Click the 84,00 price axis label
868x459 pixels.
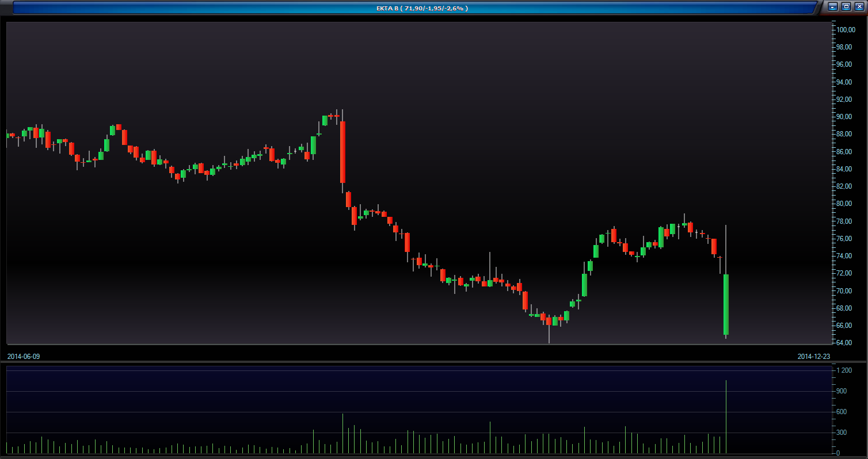point(844,169)
